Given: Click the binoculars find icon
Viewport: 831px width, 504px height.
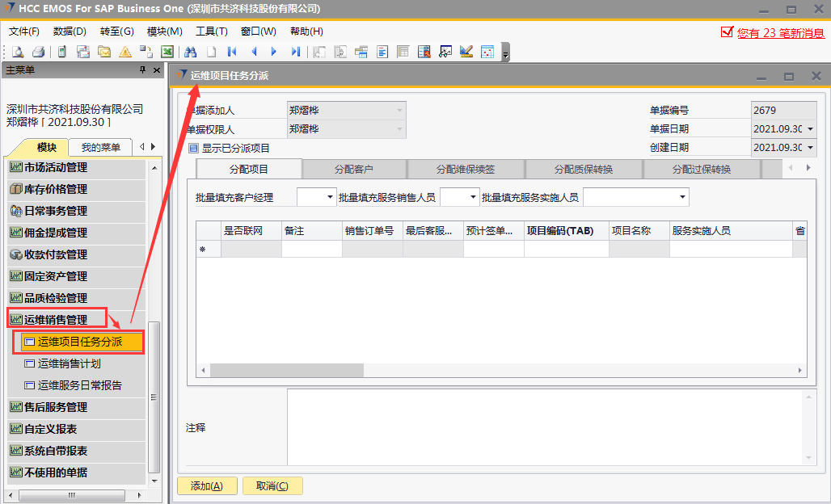Looking at the screenshot, I should [191, 52].
